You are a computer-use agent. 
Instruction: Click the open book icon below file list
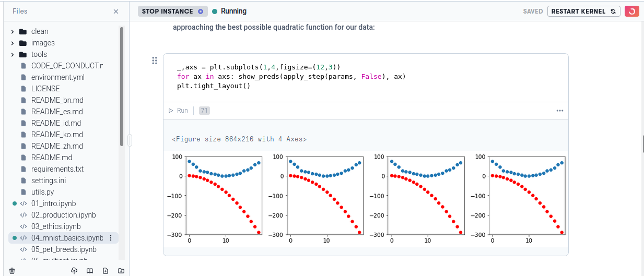click(90, 271)
